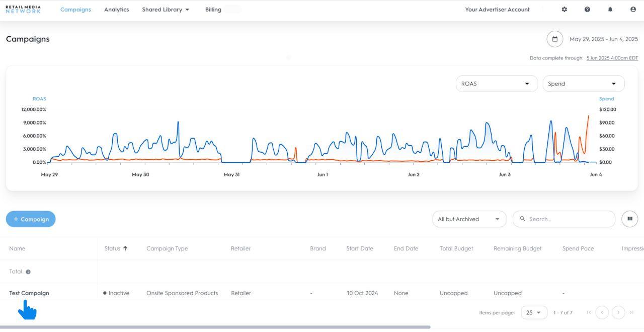The image size is (644, 332).
Task: Switch to the Analytics tab
Action: point(116,10)
